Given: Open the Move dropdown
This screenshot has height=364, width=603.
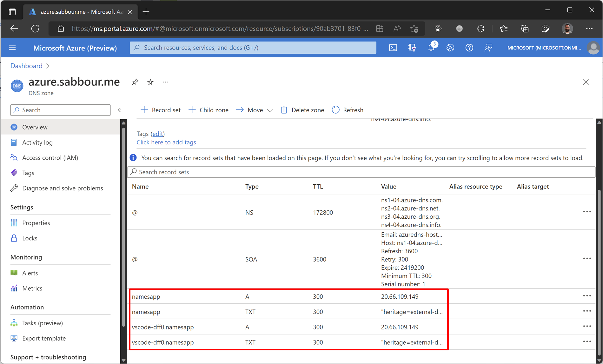Looking at the screenshot, I should pyautogui.click(x=254, y=110).
